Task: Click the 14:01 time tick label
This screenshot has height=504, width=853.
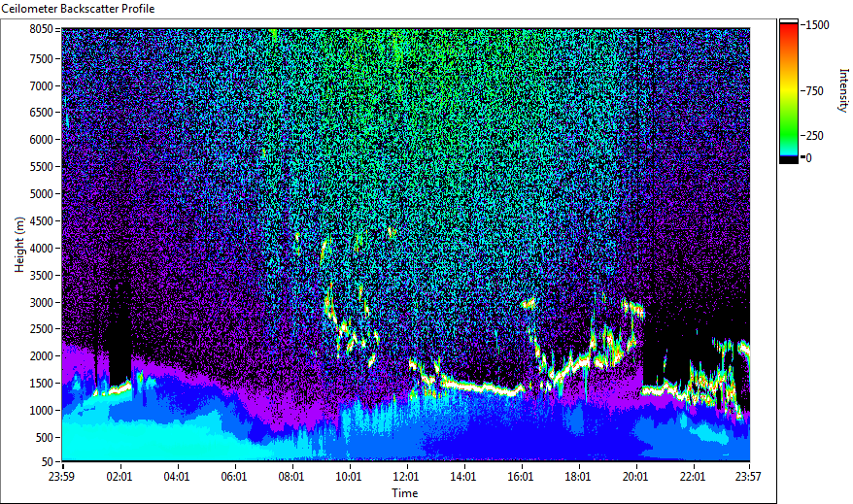Action: point(463,477)
